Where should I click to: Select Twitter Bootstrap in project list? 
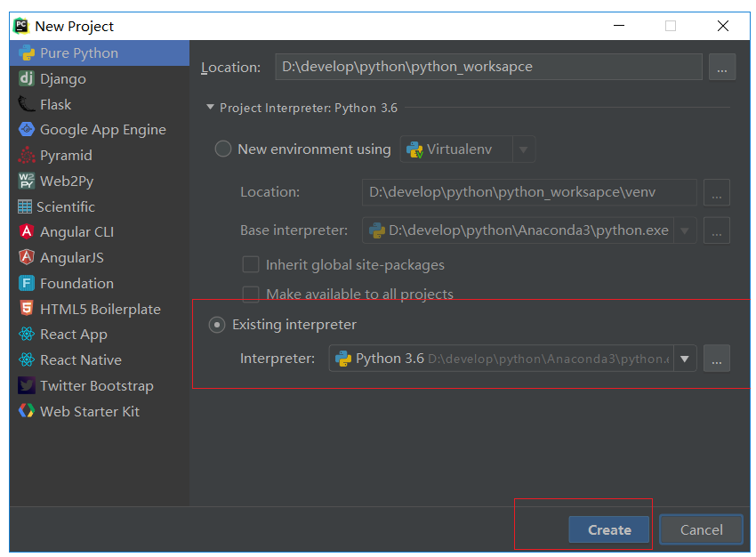tap(100, 386)
